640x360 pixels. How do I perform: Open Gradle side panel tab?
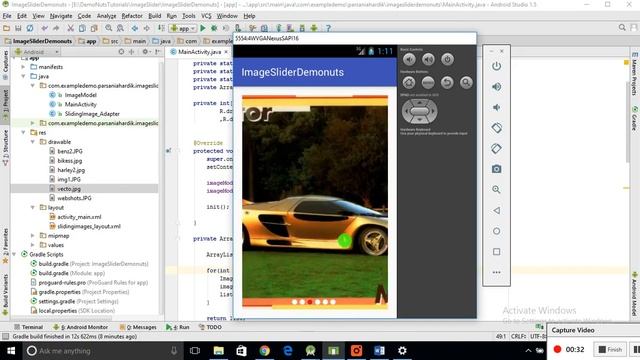(635, 118)
